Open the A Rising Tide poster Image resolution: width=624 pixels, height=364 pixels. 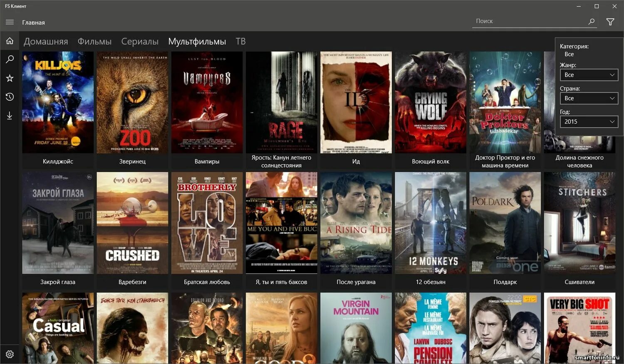[356, 223]
